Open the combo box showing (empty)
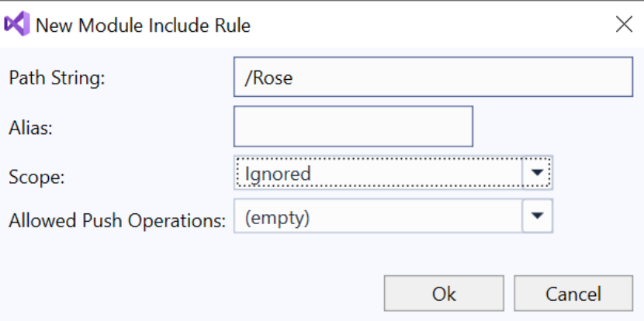The height and width of the screenshot is (321, 644). pyautogui.click(x=393, y=216)
